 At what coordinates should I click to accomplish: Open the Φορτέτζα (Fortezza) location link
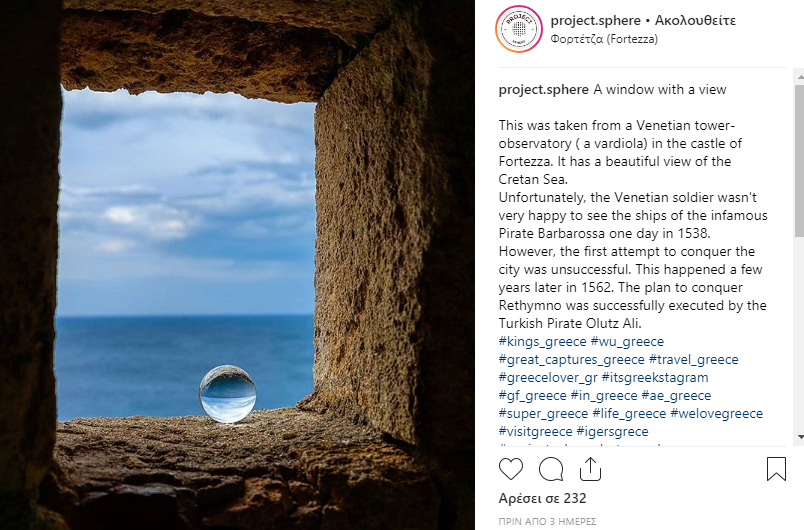604,39
